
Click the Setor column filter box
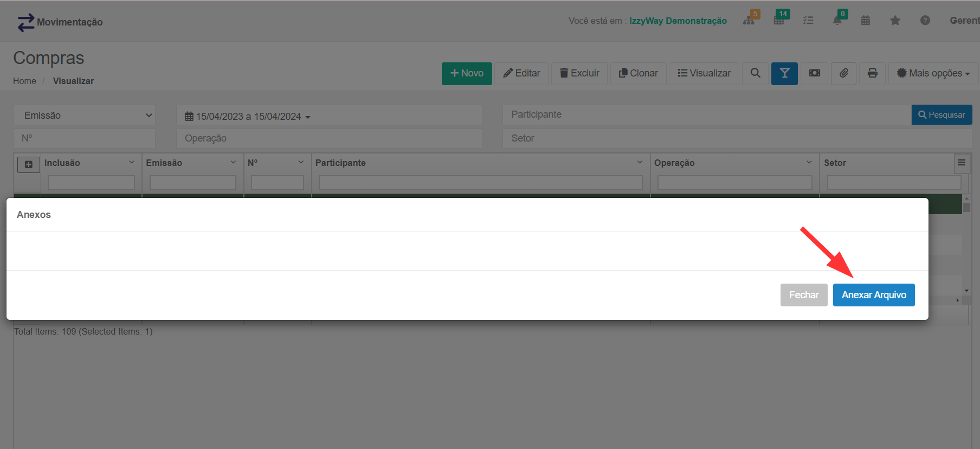click(x=894, y=183)
